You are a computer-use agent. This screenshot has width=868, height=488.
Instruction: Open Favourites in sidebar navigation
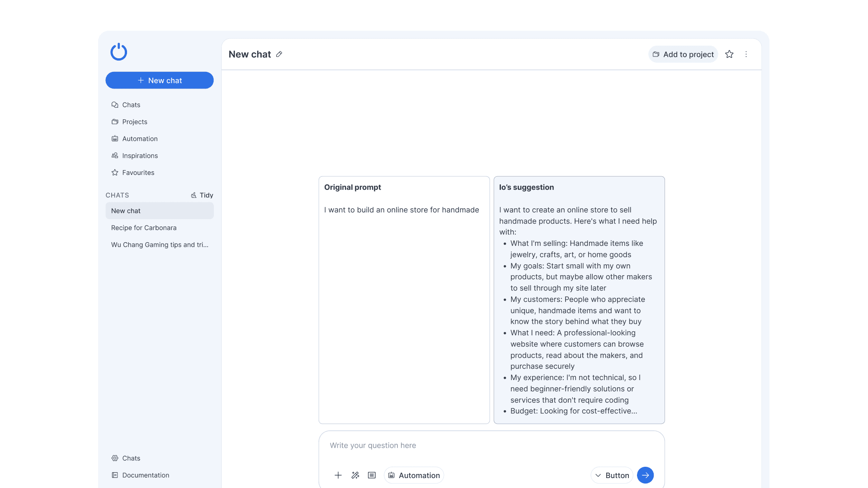coord(138,173)
